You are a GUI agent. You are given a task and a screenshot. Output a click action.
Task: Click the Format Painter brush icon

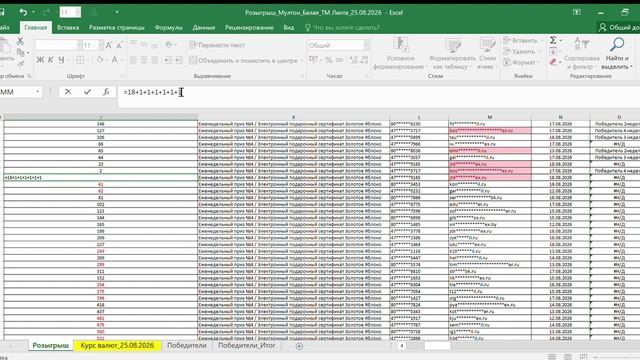tap(20, 63)
